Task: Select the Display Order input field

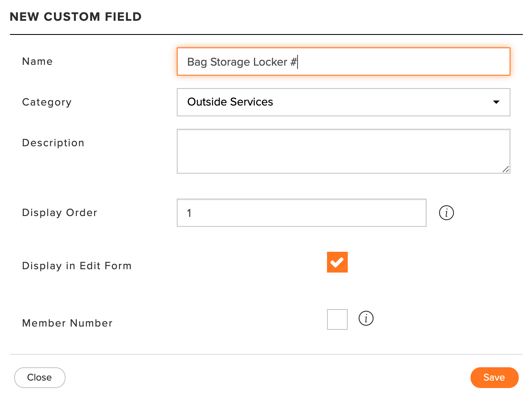Action: click(x=302, y=213)
